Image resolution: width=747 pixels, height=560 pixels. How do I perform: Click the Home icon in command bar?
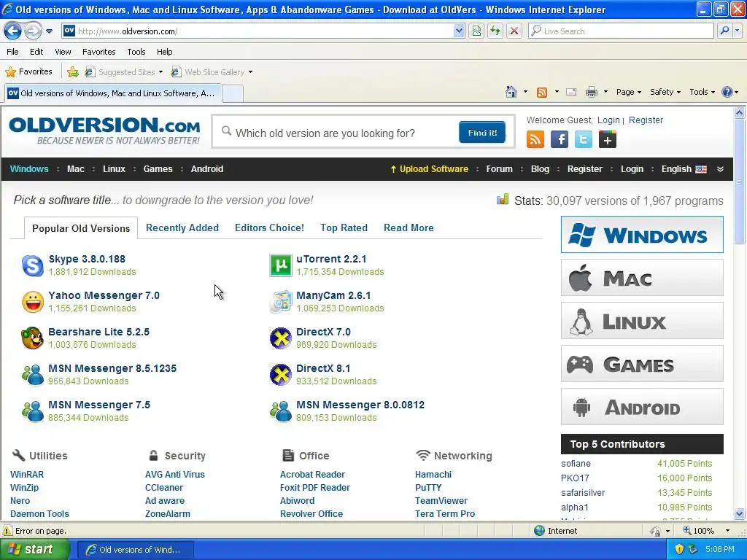click(511, 92)
